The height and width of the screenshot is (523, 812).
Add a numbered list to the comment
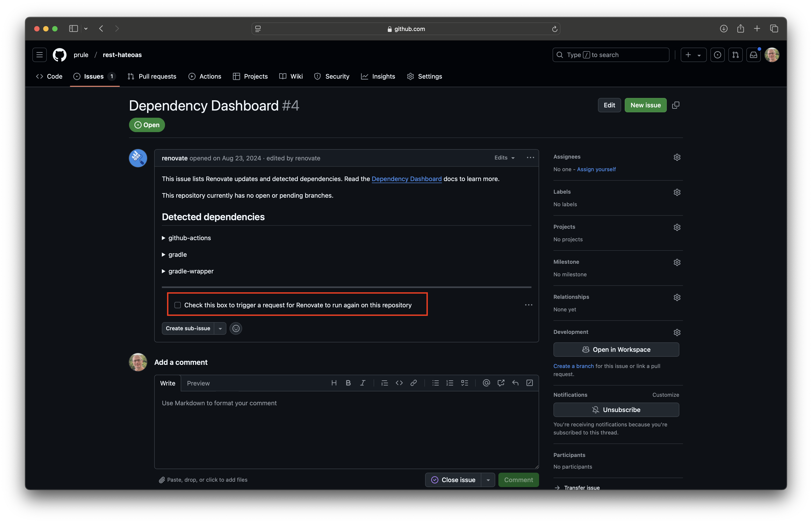click(x=450, y=383)
